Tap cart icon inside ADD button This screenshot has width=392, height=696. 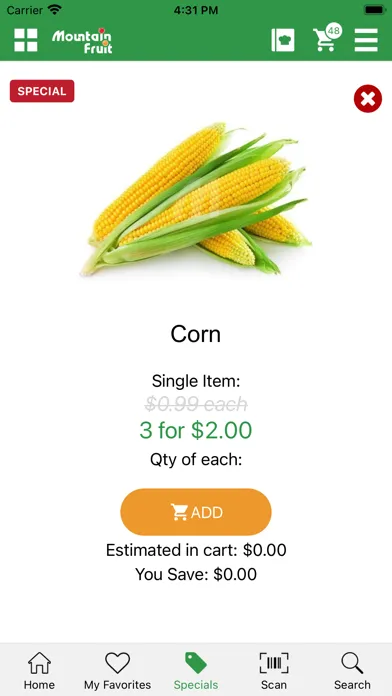tap(179, 512)
